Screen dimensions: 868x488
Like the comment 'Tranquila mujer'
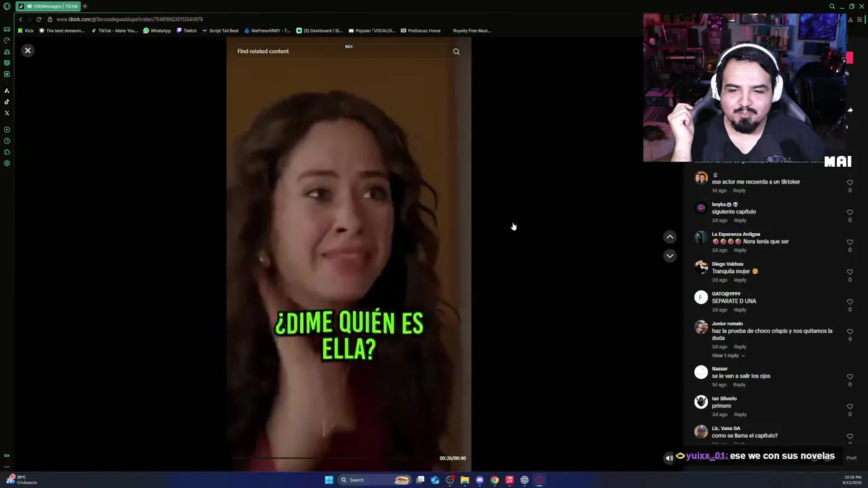point(850,272)
